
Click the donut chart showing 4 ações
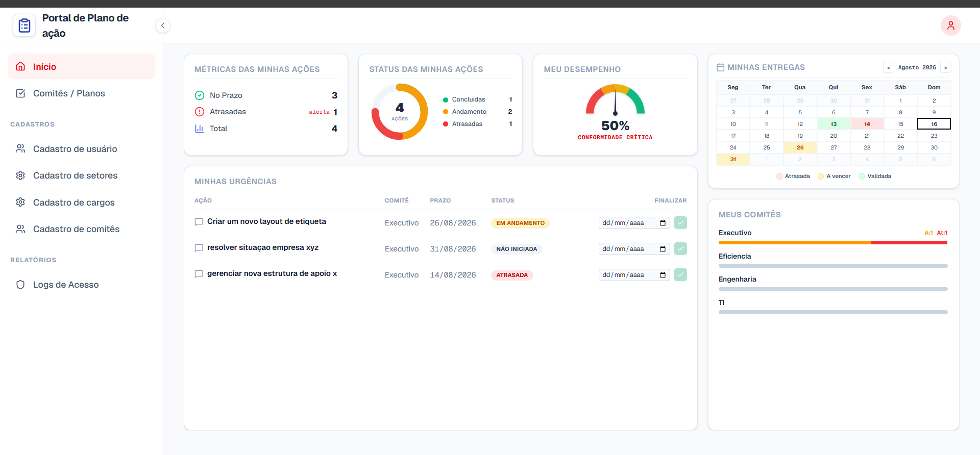click(x=400, y=112)
